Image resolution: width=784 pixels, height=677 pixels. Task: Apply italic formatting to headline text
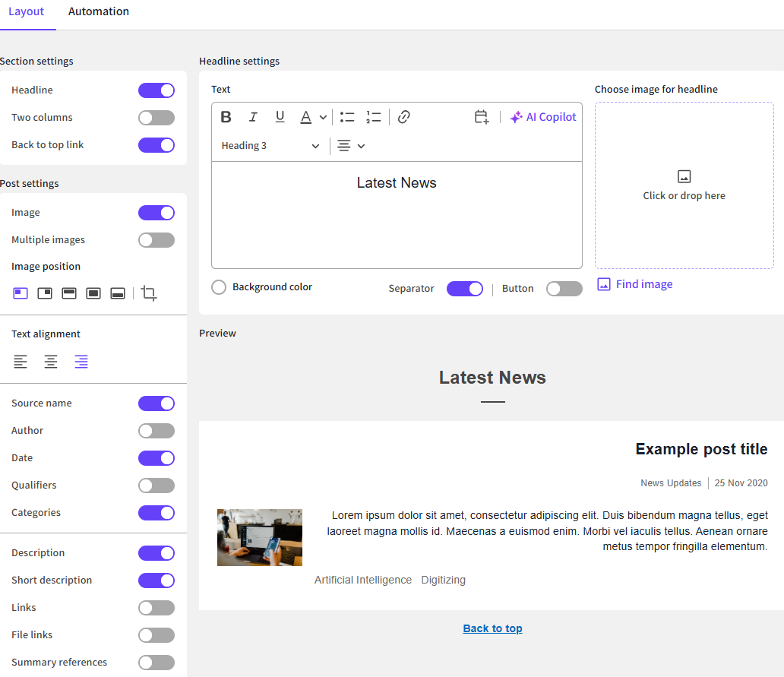[x=253, y=117]
